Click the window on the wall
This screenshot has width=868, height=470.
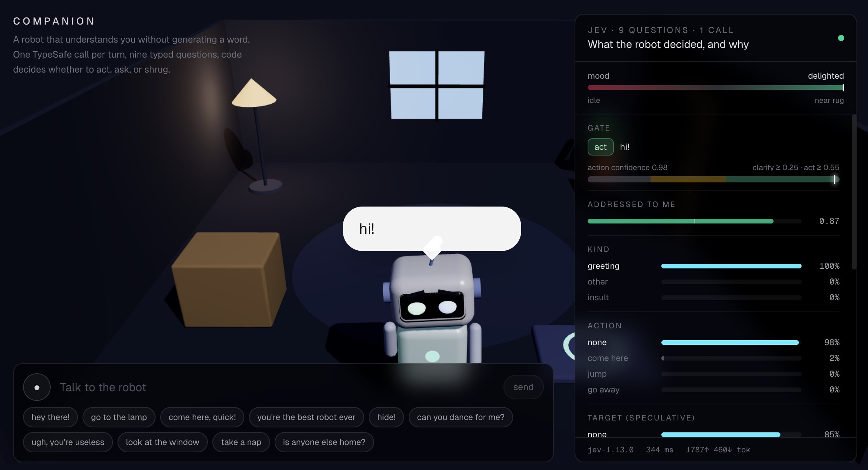(437, 85)
